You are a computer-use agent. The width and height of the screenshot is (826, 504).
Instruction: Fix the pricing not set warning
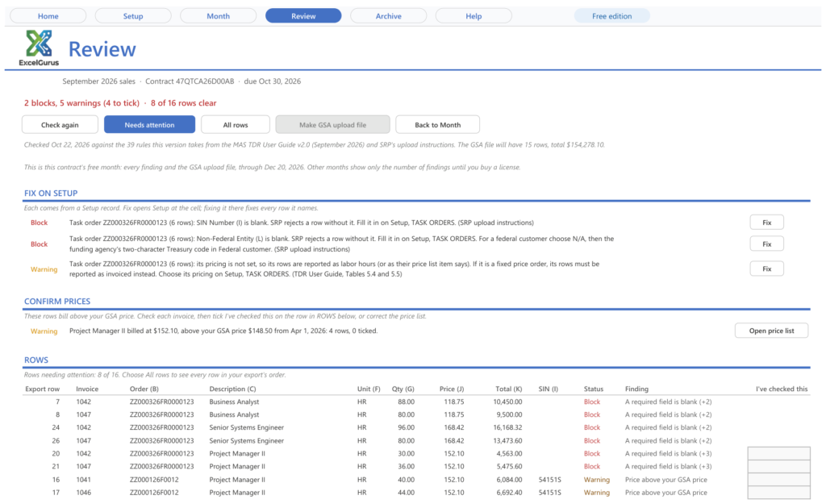click(x=766, y=269)
